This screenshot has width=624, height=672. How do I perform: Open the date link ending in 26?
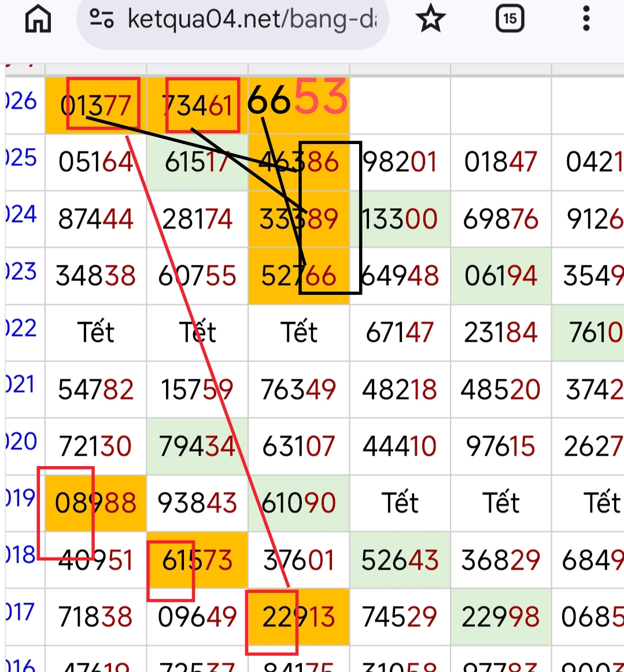[x=21, y=102]
